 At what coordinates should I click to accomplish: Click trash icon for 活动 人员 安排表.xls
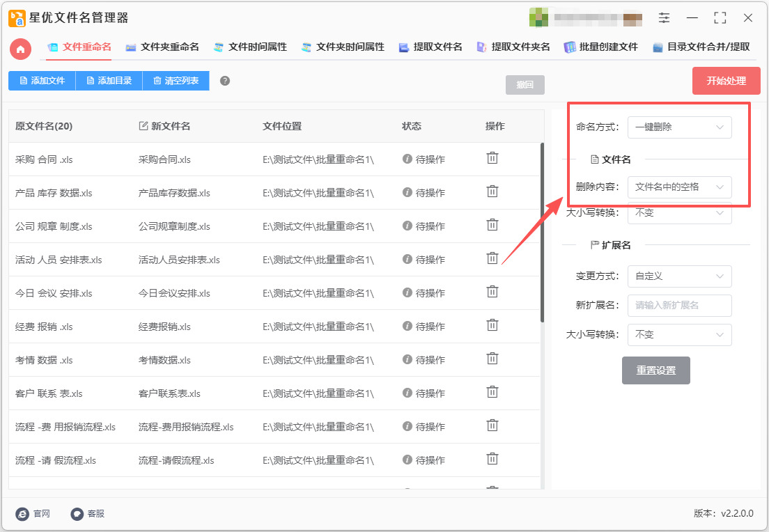pyautogui.click(x=492, y=258)
